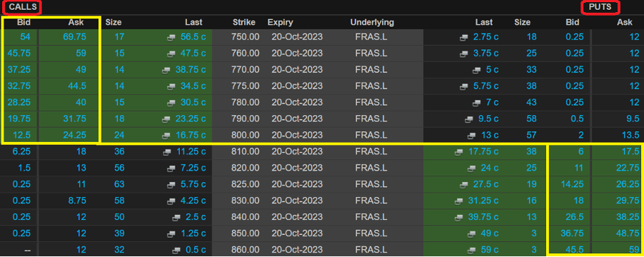The image size is (644, 257).
Task: Click call bid value 54
Action: 25,37
